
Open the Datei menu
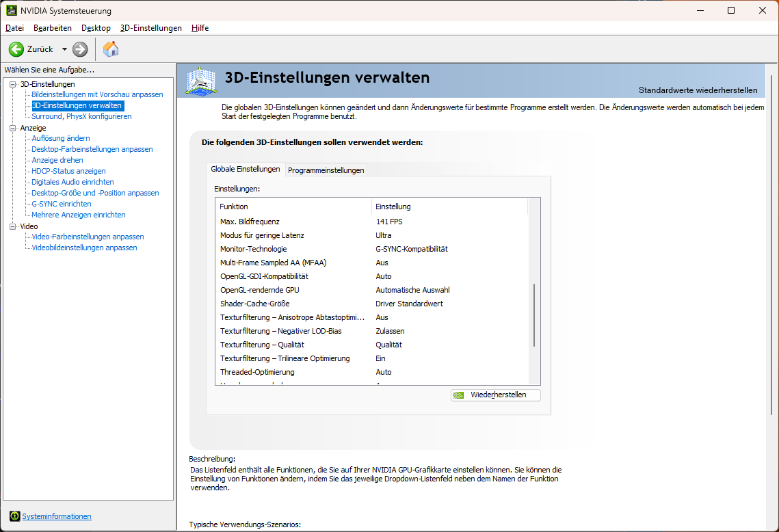tap(14, 28)
